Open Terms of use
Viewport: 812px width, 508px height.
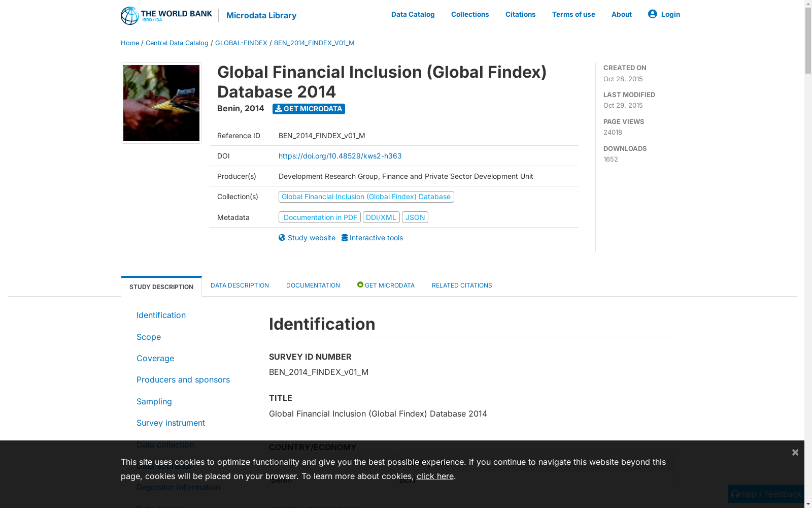tap(573, 14)
